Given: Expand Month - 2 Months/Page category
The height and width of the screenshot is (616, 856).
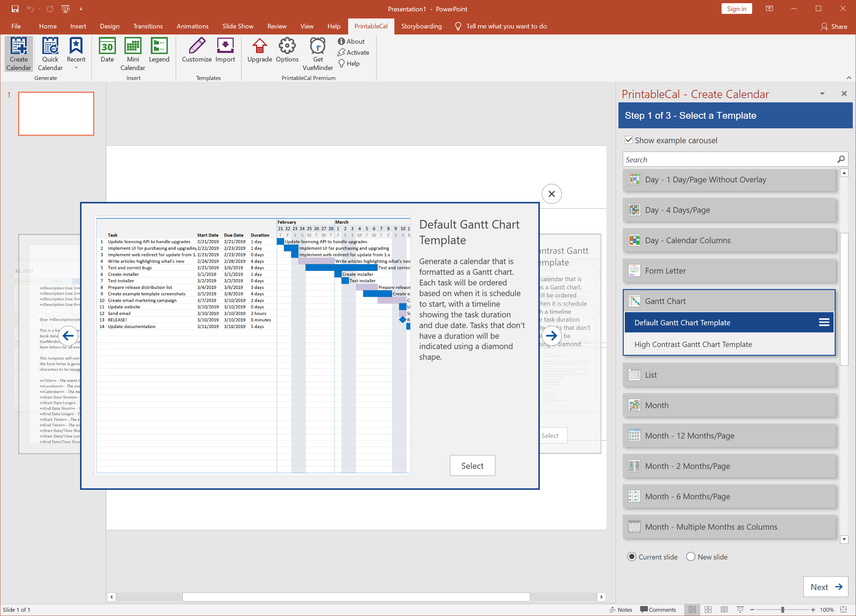Looking at the screenshot, I should (x=729, y=466).
